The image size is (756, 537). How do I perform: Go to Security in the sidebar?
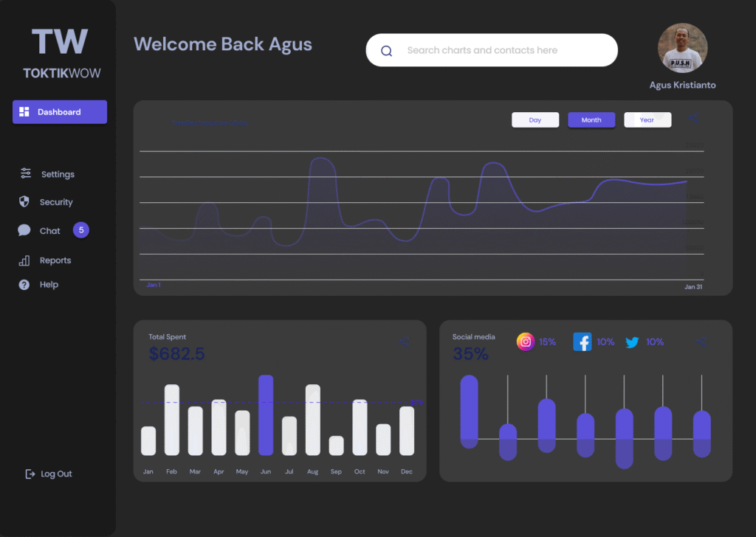(x=55, y=202)
